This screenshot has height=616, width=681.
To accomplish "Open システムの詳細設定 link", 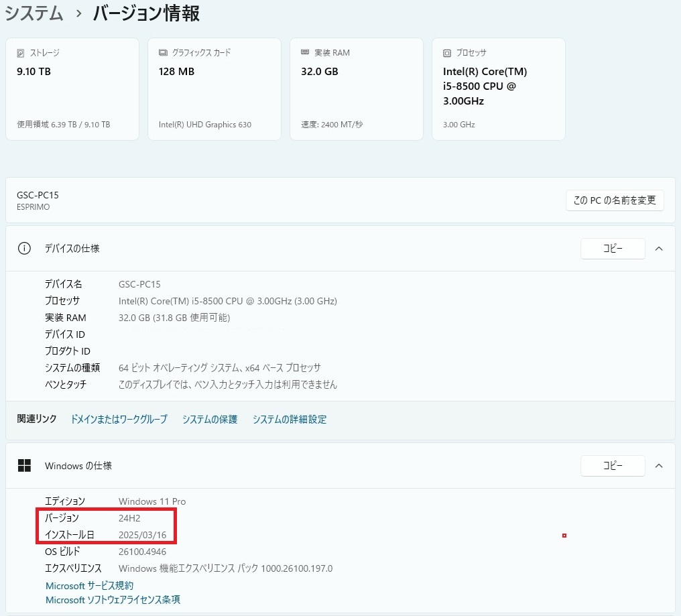I will pos(290,420).
